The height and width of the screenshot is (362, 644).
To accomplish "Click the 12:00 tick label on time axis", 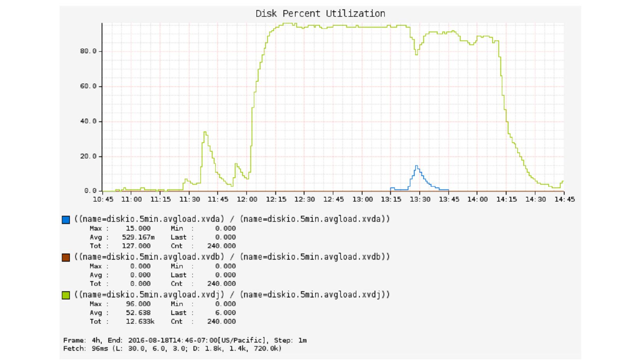I will click(247, 199).
